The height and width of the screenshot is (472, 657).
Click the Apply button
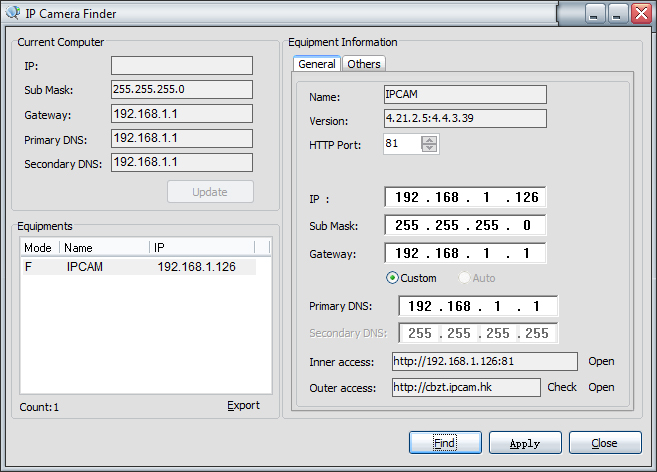pyautogui.click(x=525, y=443)
